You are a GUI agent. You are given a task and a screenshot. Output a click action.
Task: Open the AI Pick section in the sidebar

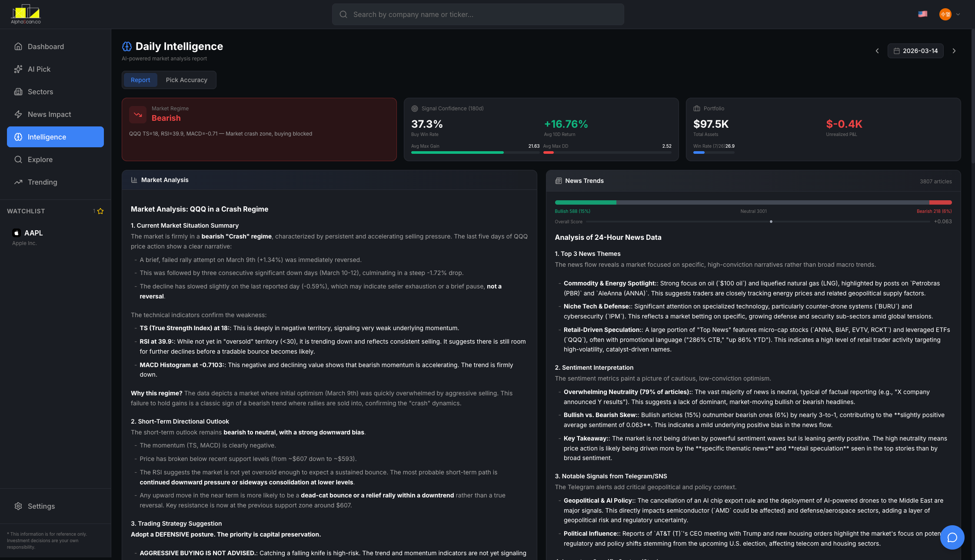tap(38, 69)
